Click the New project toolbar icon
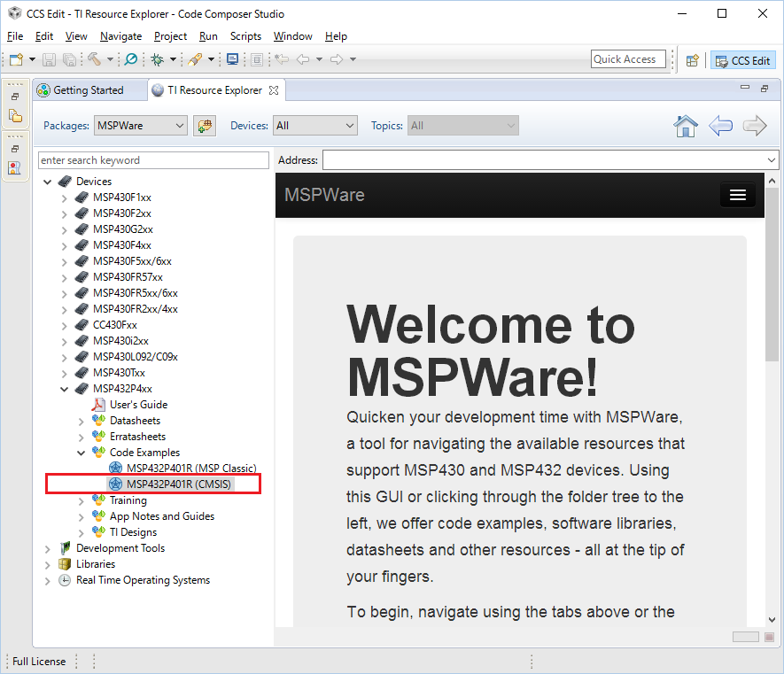 (x=17, y=59)
